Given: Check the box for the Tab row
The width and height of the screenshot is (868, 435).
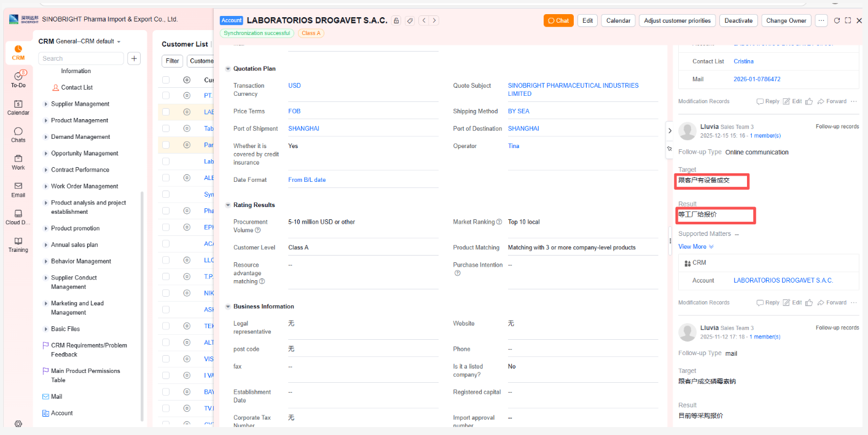Looking at the screenshot, I should pos(166,128).
